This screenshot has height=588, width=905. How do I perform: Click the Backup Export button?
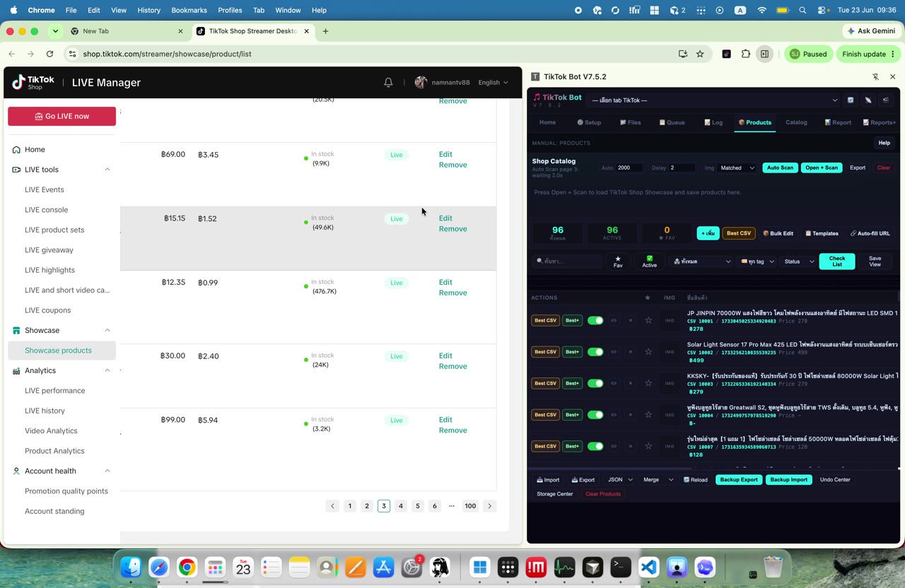tap(739, 480)
